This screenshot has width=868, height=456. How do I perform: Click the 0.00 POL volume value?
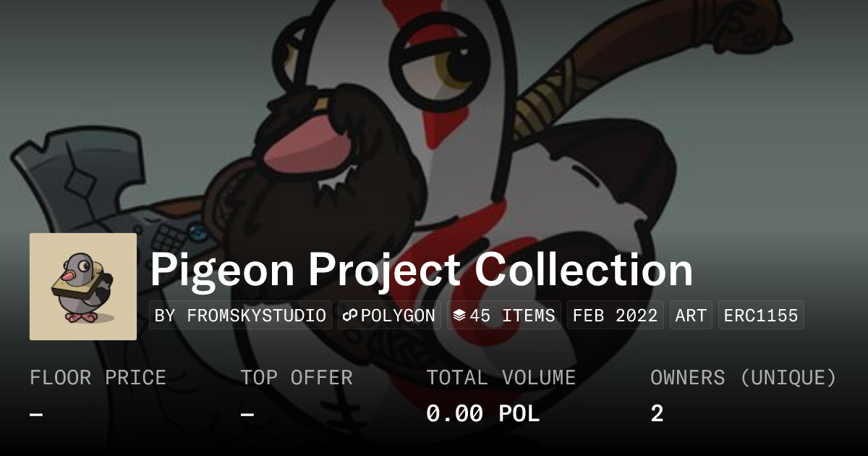[x=482, y=414]
